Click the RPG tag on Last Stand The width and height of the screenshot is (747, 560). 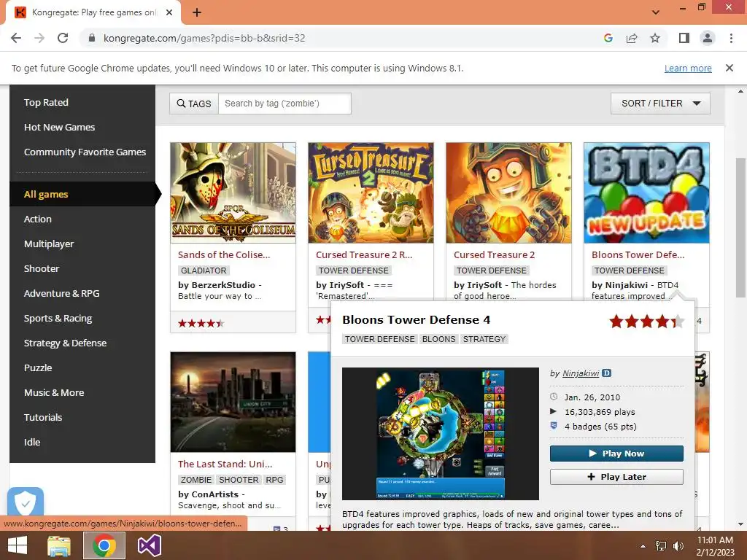point(274,480)
